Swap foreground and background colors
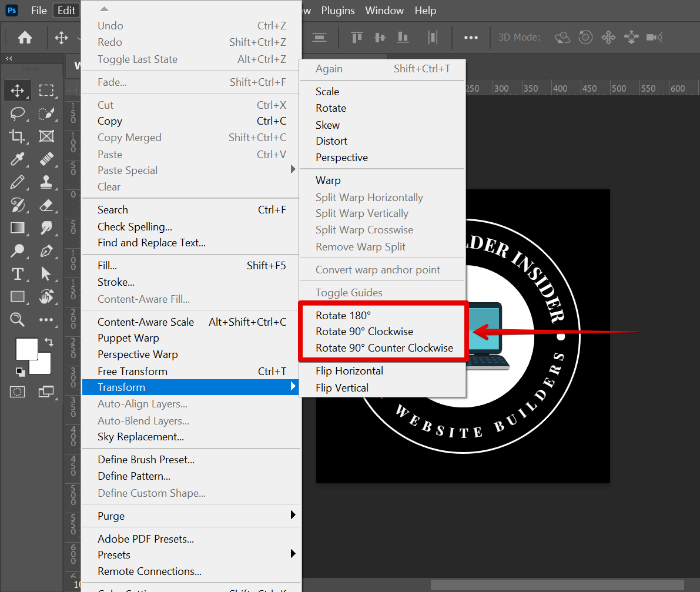700x592 pixels. coord(49,342)
